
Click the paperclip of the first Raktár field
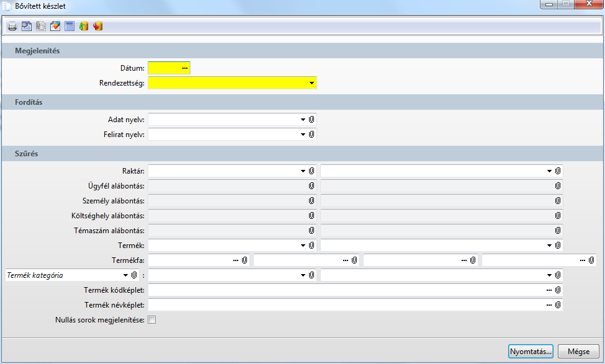click(311, 171)
